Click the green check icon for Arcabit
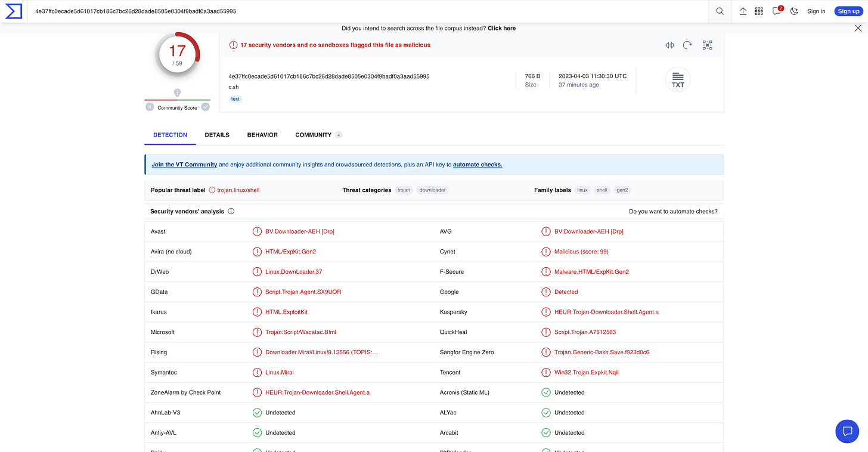The height and width of the screenshot is (452, 868). tap(545, 433)
